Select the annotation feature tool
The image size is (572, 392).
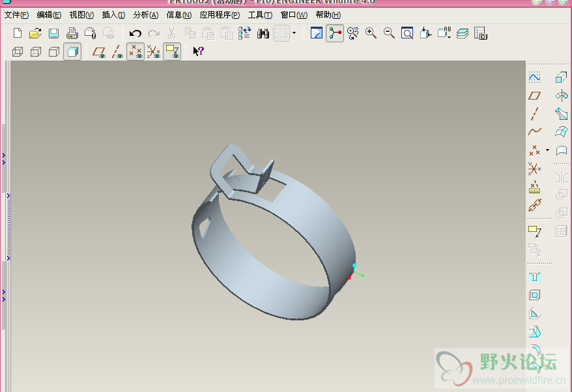click(535, 232)
